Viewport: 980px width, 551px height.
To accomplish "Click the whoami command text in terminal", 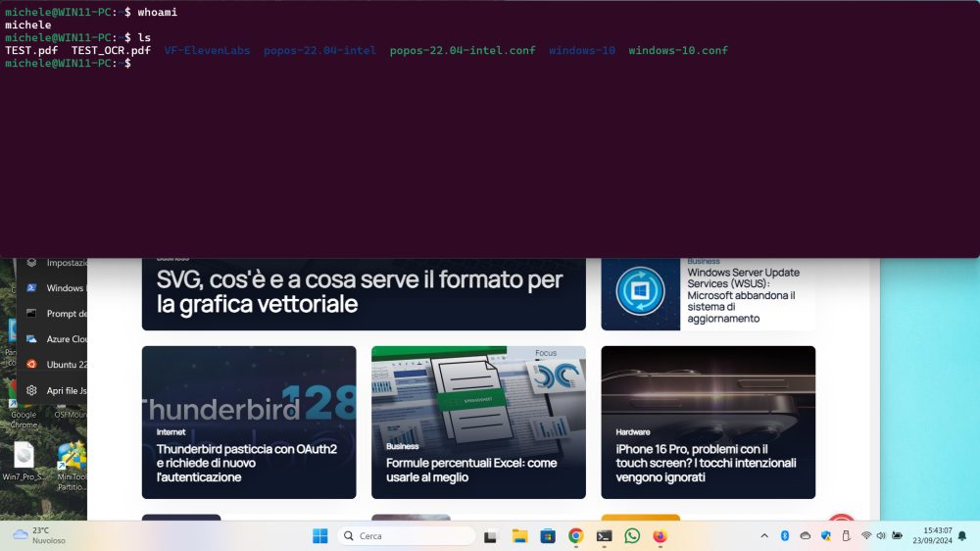I will [158, 12].
